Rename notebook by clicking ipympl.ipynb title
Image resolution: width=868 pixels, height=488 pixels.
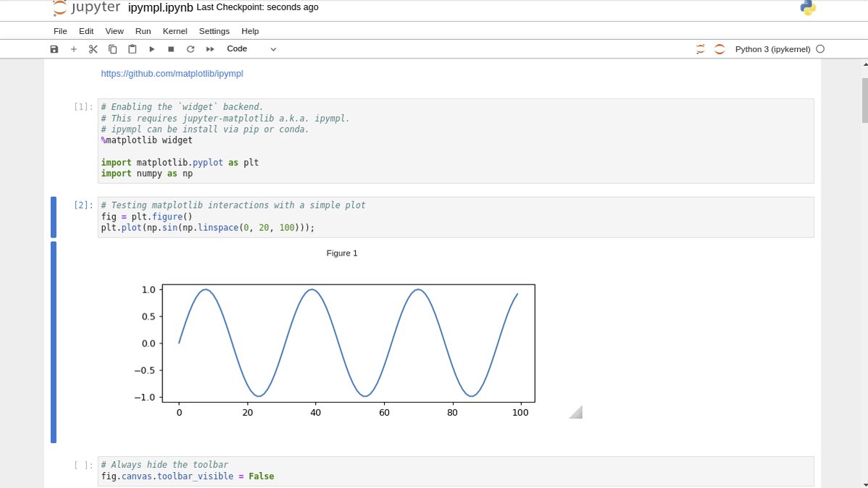pos(161,8)
